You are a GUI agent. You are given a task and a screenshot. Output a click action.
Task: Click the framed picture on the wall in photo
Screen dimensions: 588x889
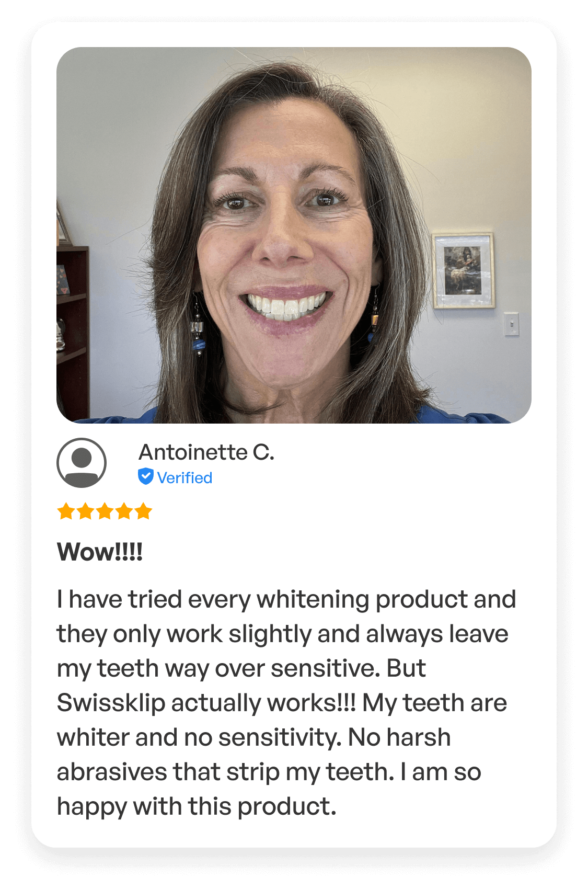tap(463, 270)
